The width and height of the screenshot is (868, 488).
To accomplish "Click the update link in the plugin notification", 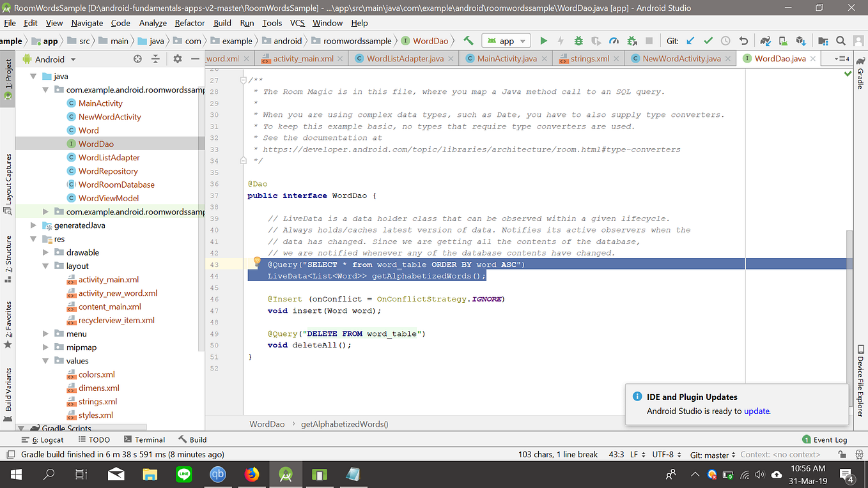I will tap(757, 411).
